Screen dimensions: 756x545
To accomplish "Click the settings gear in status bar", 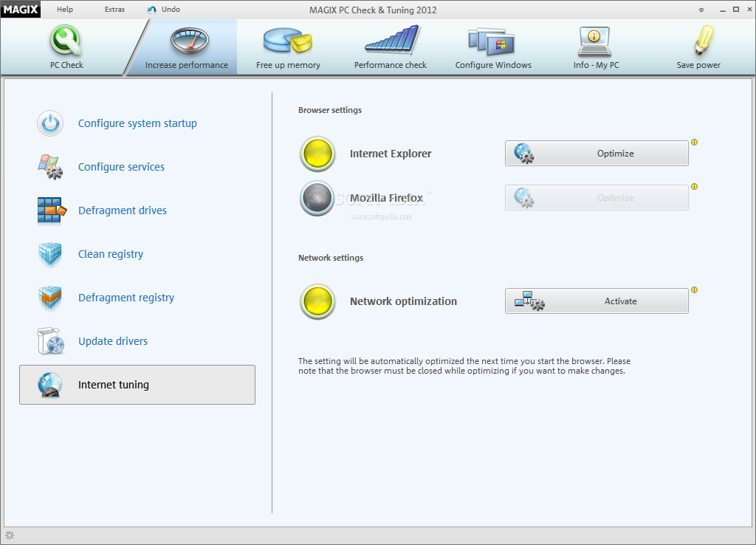I will [10, 535].
